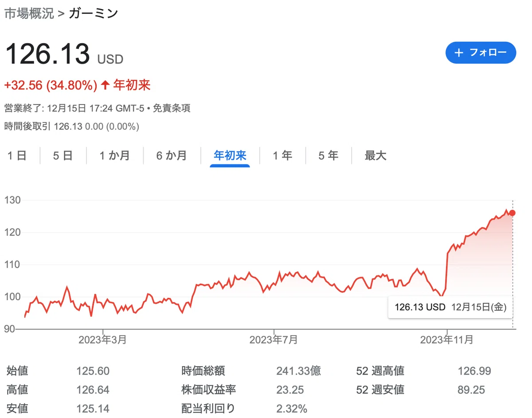Click the 時価総額 label

203,371
